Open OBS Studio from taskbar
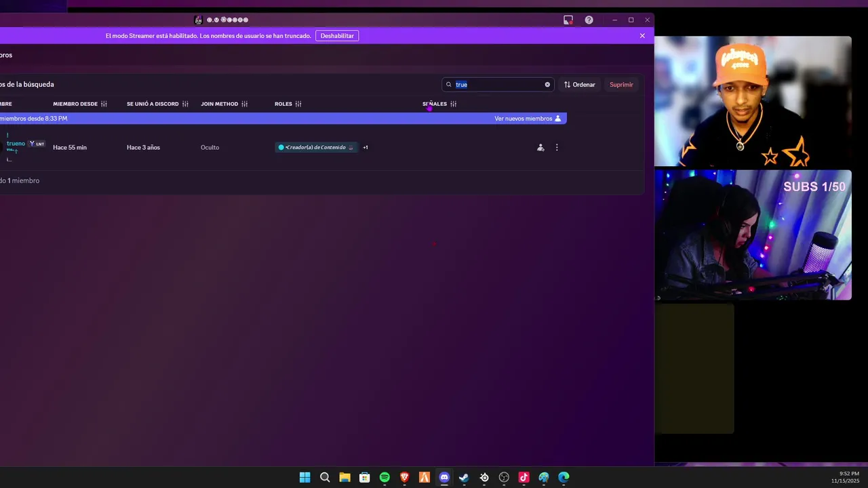 point(504,477)
